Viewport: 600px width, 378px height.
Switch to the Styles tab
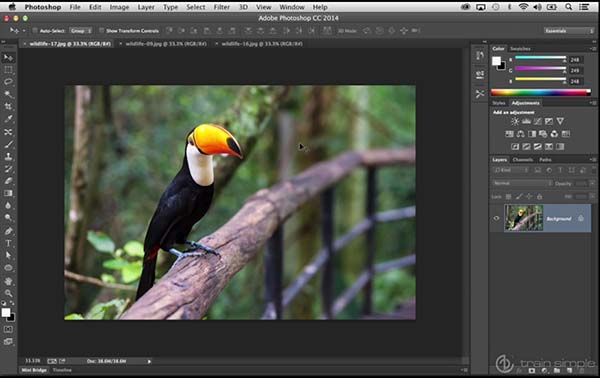499,103
